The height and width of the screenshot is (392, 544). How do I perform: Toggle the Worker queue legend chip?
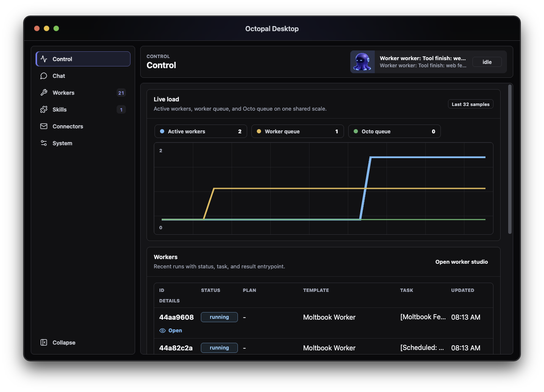(x=298, y=131)
